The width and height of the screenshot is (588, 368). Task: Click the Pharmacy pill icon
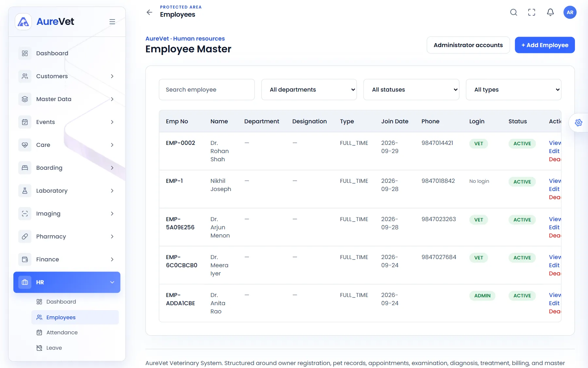click(25, 237)
